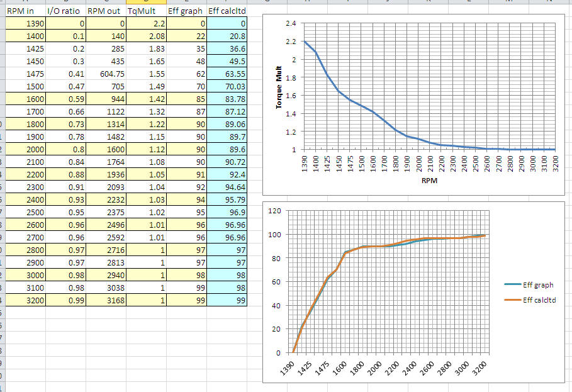Click Eff calcltd cell showing 89.7
The height and width of the screenshot is (392, 572).
227,137
